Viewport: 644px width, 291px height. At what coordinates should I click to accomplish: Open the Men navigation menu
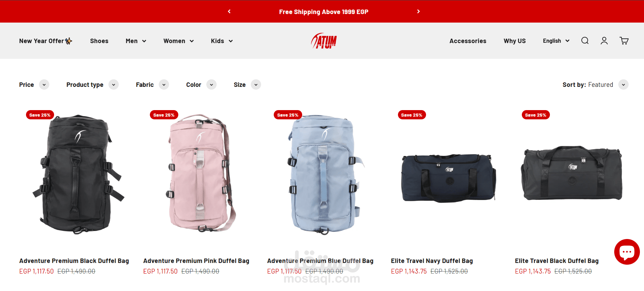(x=136, y=41)
